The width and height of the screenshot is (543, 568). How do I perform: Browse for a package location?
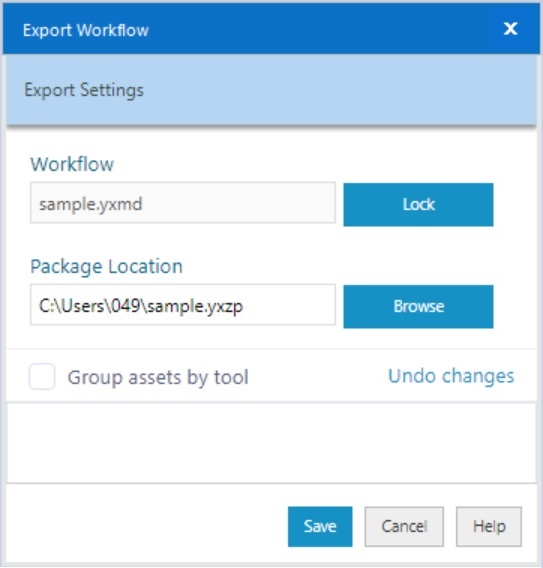click(x=418, y=307)
